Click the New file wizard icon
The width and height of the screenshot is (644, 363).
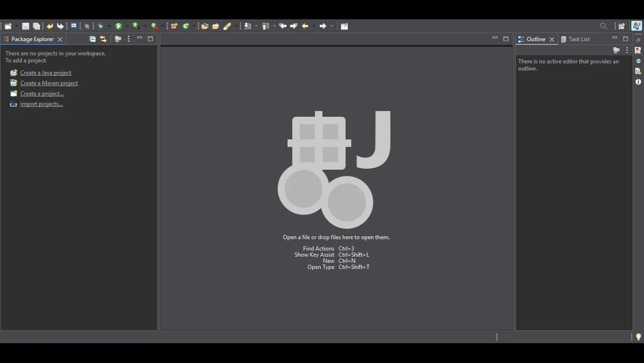(x=8, y=26)
